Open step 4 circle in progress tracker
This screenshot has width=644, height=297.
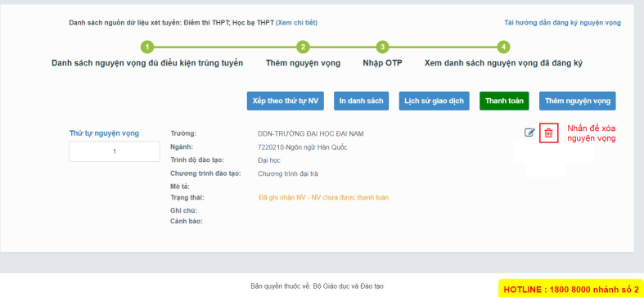(503, 47)
